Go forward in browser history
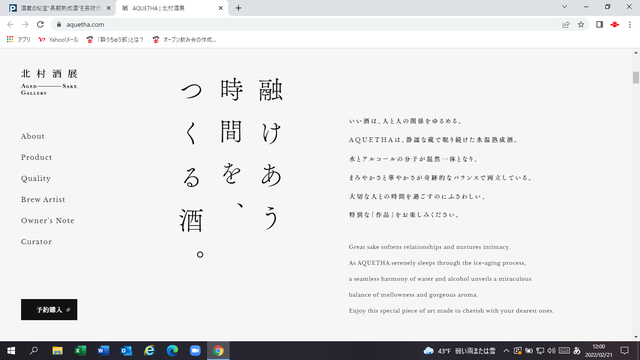The height and width of the screenshot is (360, 640). [25, 24]
